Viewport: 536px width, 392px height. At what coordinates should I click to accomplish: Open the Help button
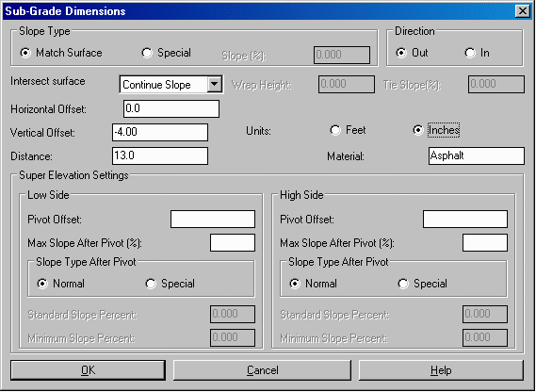point(441,370)
